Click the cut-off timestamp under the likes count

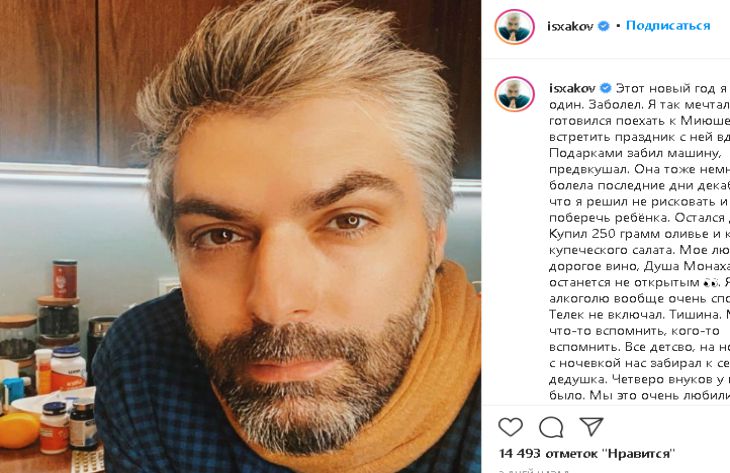pos(534,470)
